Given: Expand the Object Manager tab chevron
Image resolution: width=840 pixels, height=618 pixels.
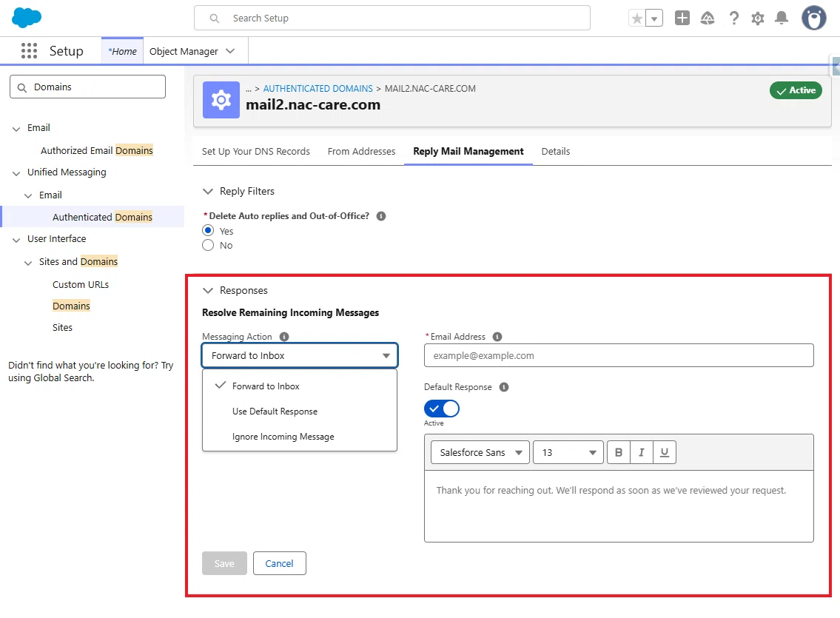Looking at the screenshot, I should pos(230,51).
